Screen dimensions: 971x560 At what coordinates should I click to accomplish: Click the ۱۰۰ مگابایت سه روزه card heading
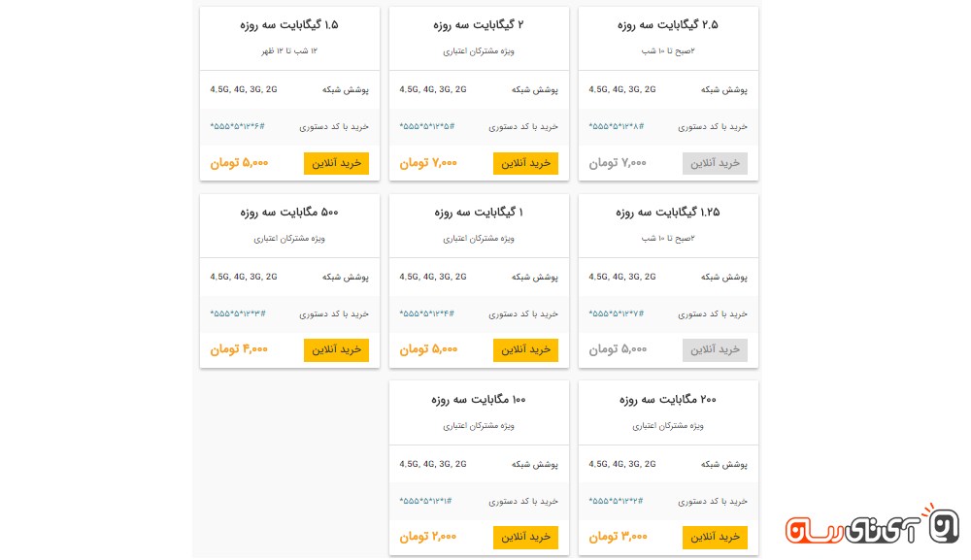click(479, 400)
